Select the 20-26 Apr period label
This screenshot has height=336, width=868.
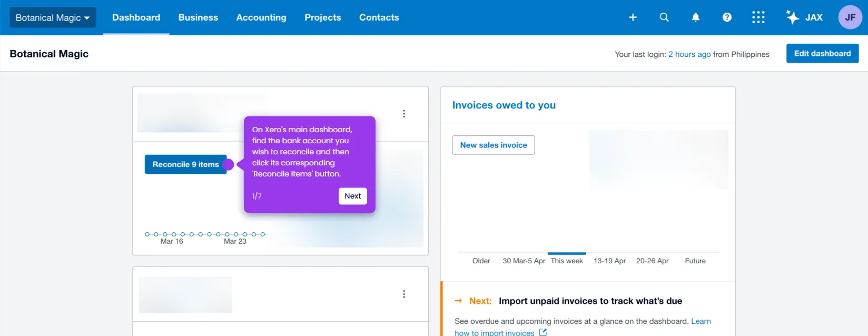(653, 261)
